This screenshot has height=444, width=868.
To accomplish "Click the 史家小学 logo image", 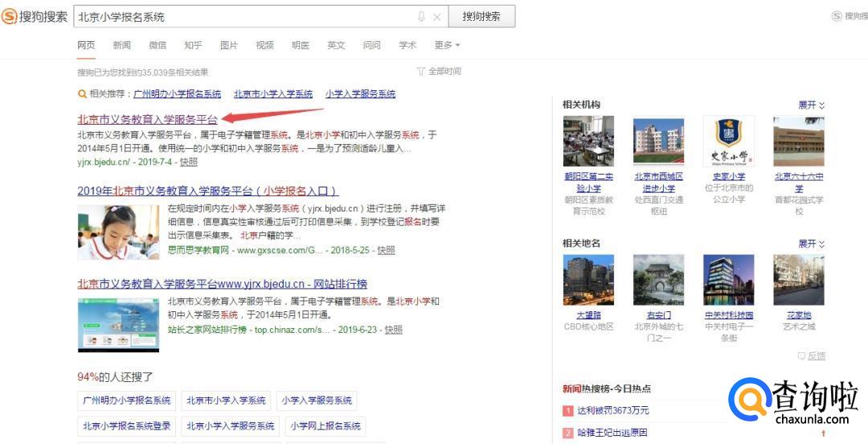I will click(728, 142).
